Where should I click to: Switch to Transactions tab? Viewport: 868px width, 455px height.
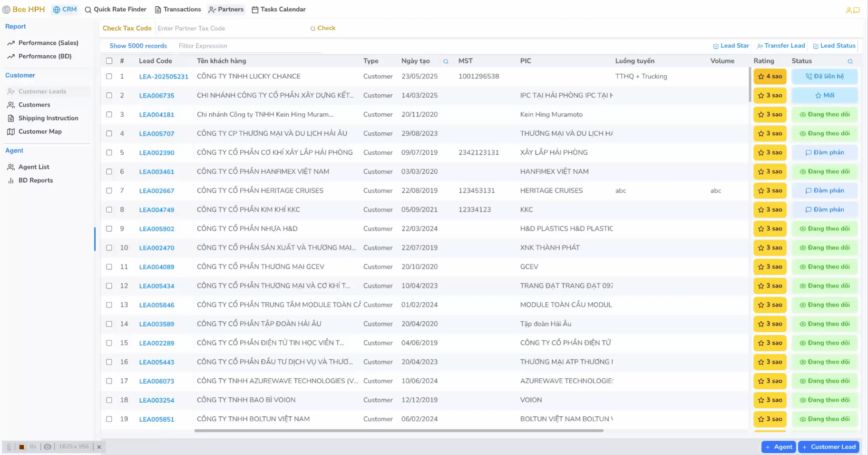pyautogui.click(x=178, y=10)
